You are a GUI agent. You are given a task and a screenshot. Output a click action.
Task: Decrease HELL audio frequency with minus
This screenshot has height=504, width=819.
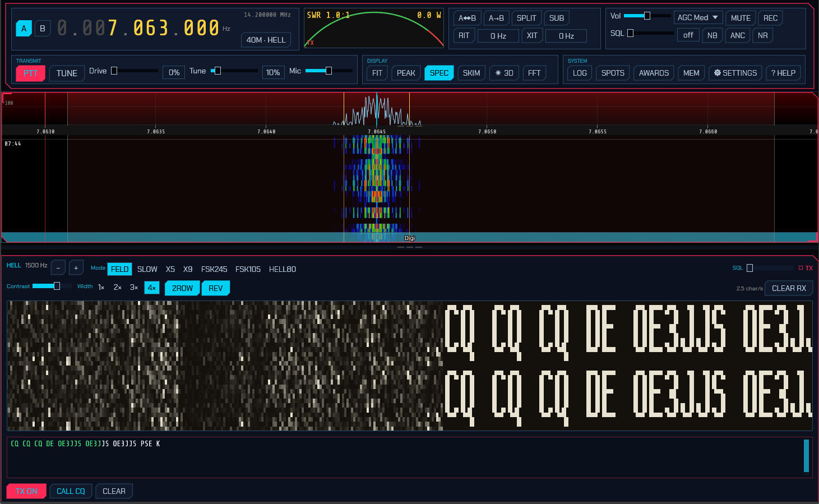tap(58, 268)
